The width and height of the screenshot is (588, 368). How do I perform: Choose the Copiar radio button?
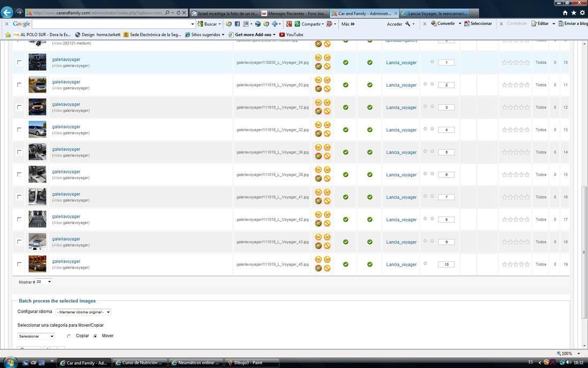(x=69, y=336)
